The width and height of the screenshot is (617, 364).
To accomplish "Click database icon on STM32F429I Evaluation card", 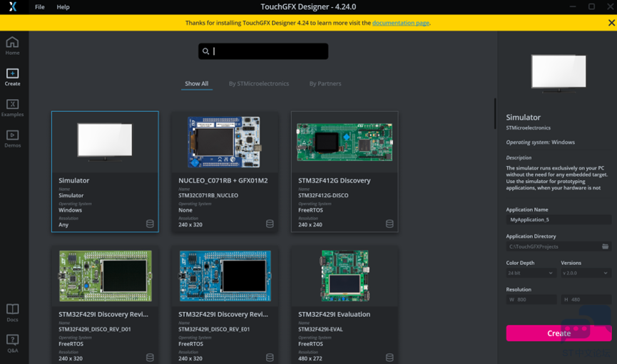I will point(389,358).
